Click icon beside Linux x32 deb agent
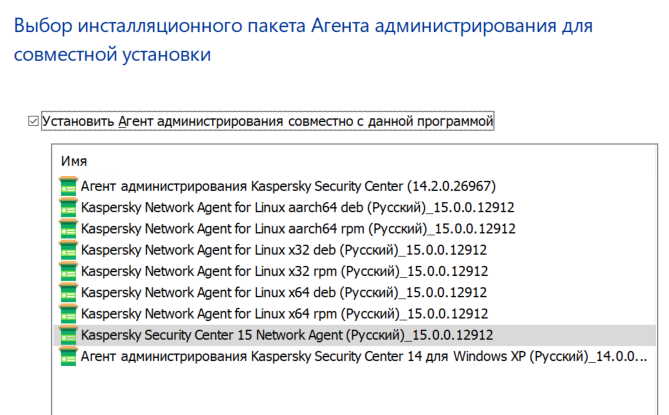This screenshot has height=415, width=669. 68,250
